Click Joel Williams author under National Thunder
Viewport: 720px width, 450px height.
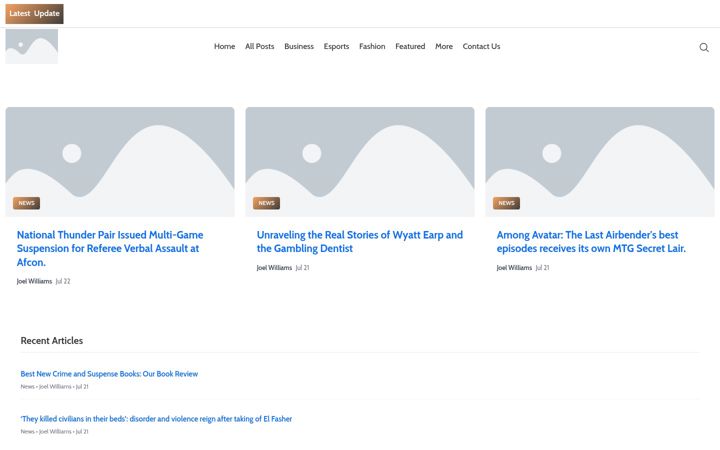click(34, 281)
